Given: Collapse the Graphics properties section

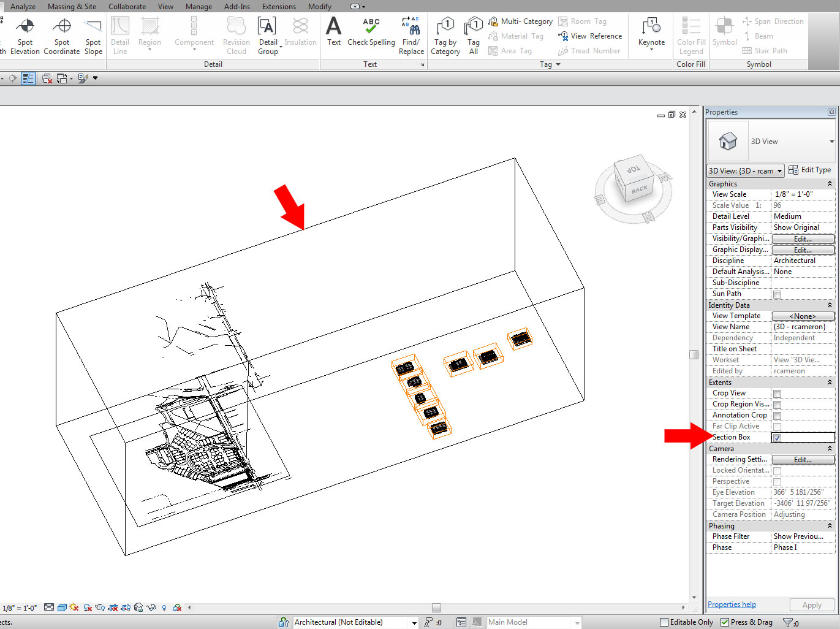Looking at the screenshot, I should click(830, 184).
